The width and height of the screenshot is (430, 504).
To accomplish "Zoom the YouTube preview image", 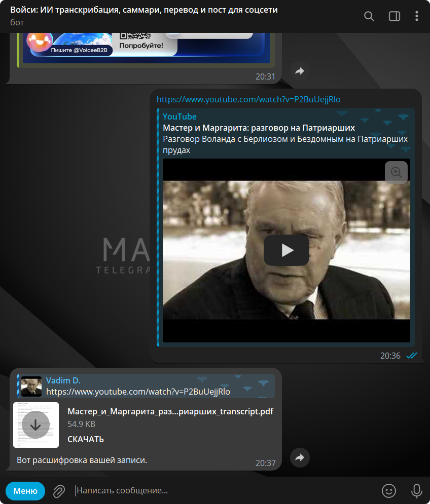I will tap(396, 173).
